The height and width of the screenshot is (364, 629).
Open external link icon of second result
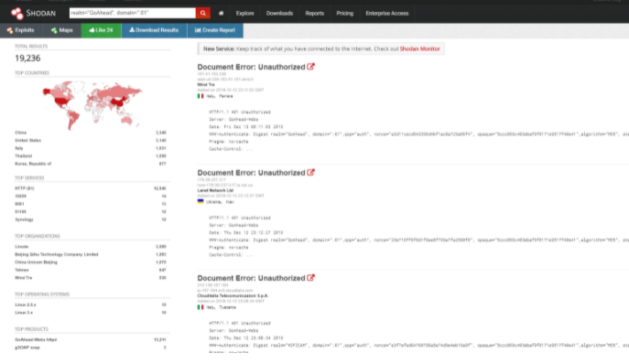point(311,172)
